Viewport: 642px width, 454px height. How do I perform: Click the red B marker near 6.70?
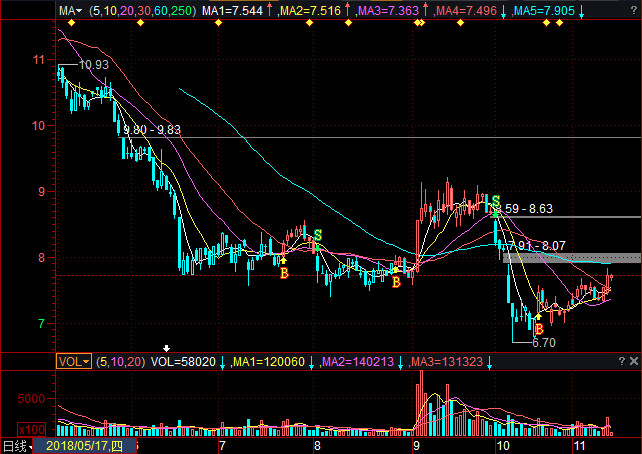point(538,329)
